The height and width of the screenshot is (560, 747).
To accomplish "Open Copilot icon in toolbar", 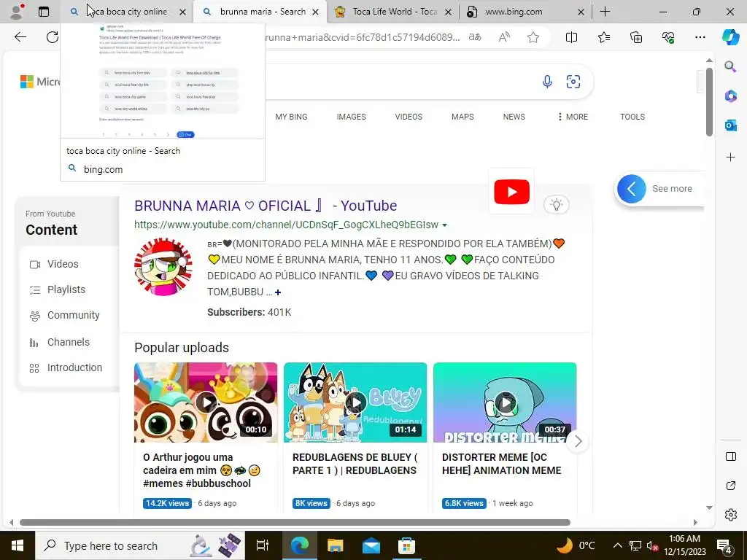I will (730, 36).
